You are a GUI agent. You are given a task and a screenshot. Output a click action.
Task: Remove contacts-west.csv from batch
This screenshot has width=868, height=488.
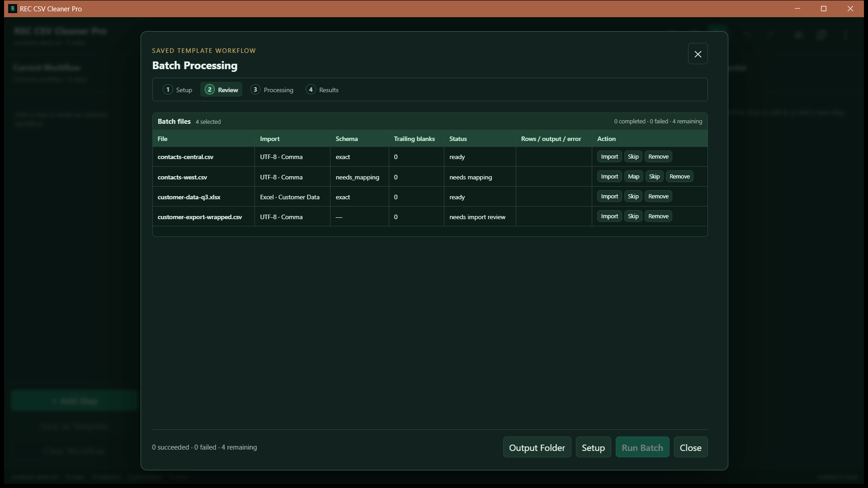tap(679, 176)
